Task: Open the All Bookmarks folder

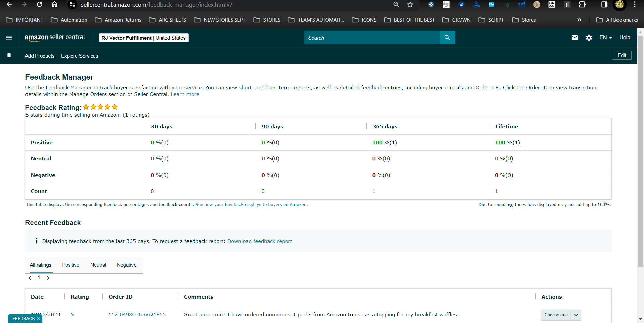Action: (617, 20)
